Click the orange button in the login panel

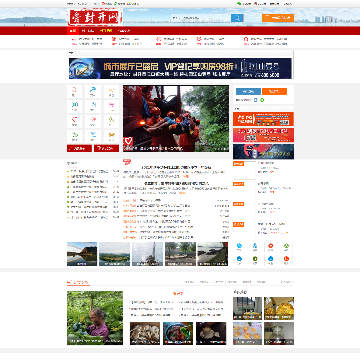tap(274, 91)
